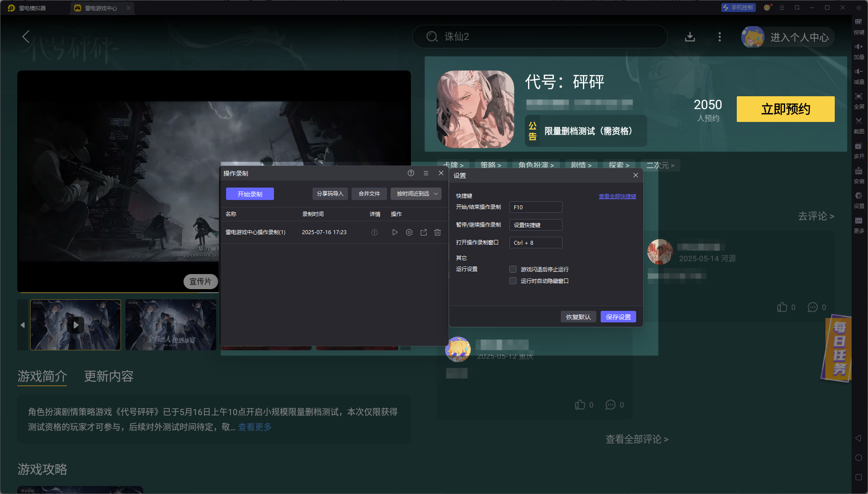The height and width of the screenshot is (494, 868).
Task: Click 开始录制 button
Action: coord(250,194)
